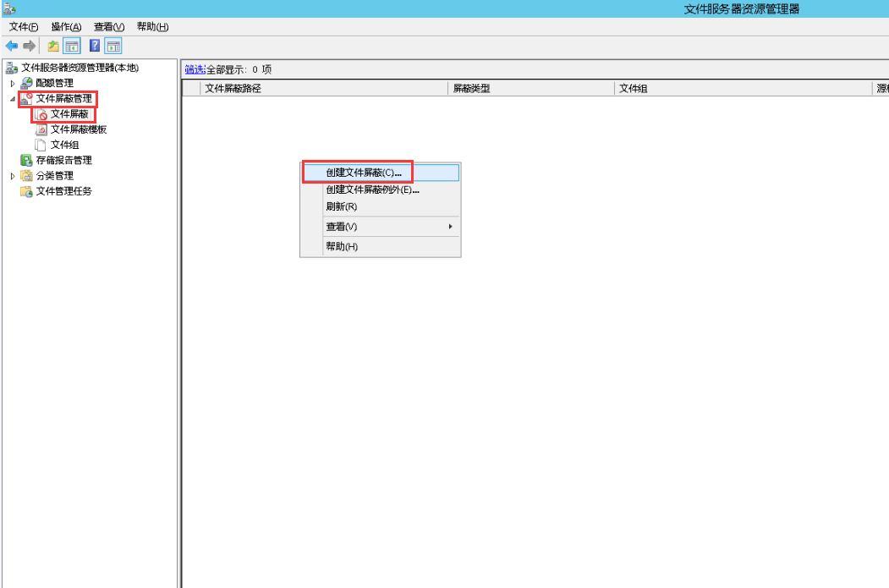Select 存储报告管理 tree label

pyautogui.click(x=64, y=160)
